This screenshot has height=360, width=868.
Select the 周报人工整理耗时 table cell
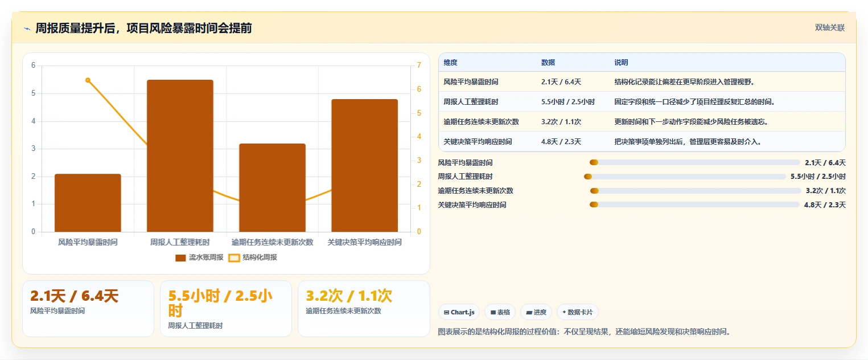(x=487, y=102)
